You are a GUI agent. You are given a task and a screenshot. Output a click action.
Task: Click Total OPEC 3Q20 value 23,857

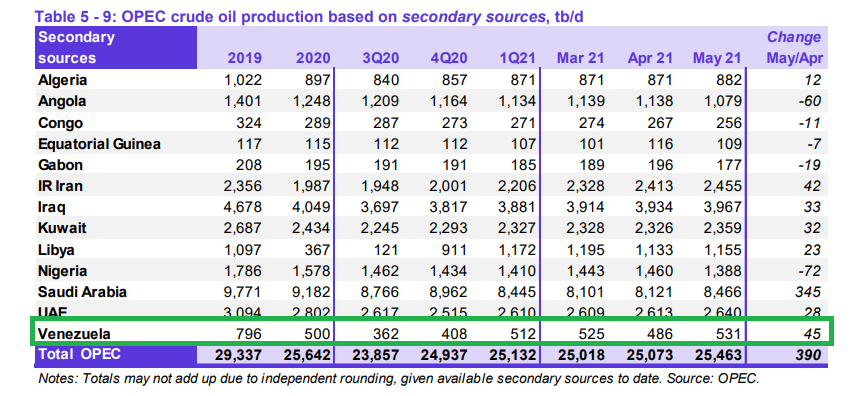tap(374, 355)
